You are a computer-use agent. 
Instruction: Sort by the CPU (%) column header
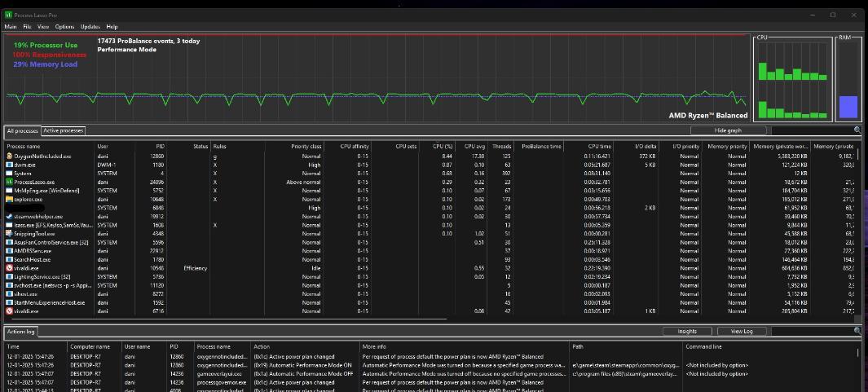(x=442, y=146)
